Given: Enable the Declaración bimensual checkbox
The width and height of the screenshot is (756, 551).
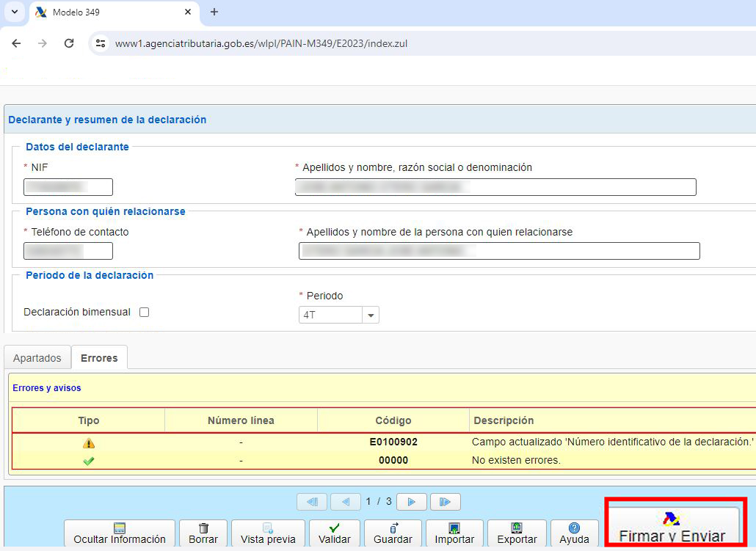Looking at the screenshot, I should tap(144, 312).
